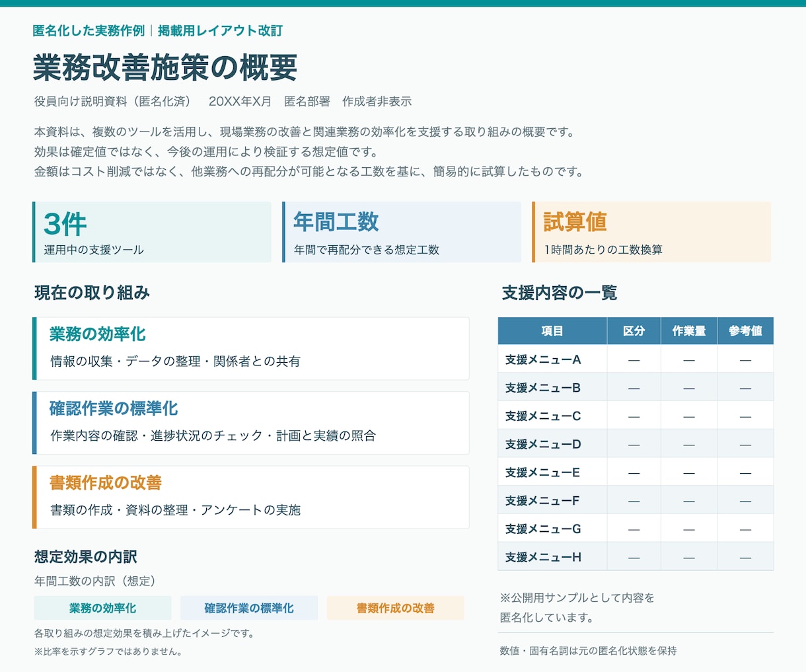806x672 pixels.
Task: Click footer 数値・固有名詞は元の匿名化状態を保持
Action: [x=589, y=651]
